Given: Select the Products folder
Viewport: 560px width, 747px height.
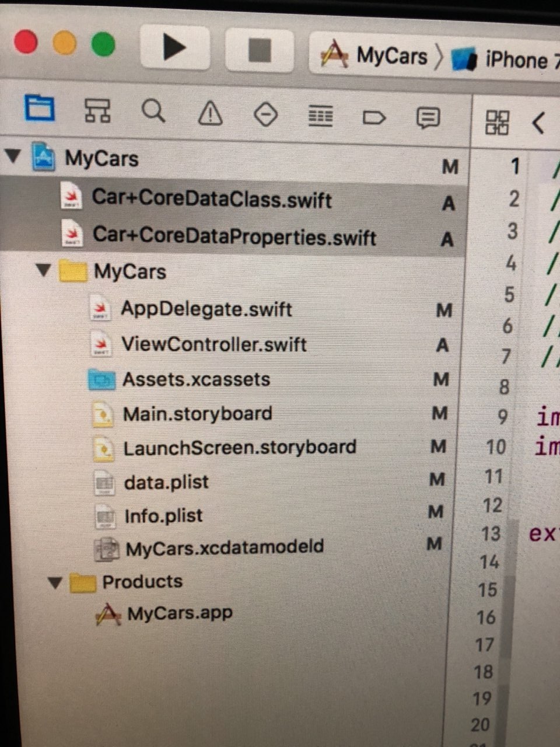Looking at the screenshot, I should click(142, 582).
